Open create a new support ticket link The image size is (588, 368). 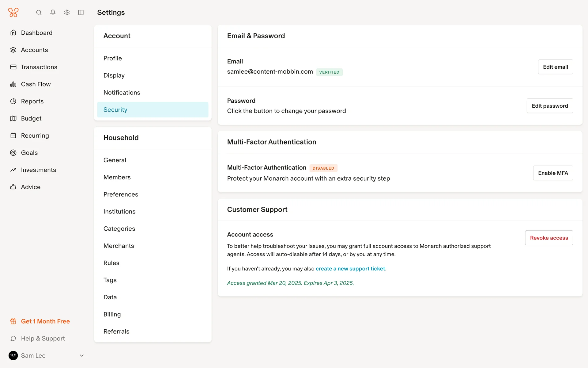(x=350, y=269)
